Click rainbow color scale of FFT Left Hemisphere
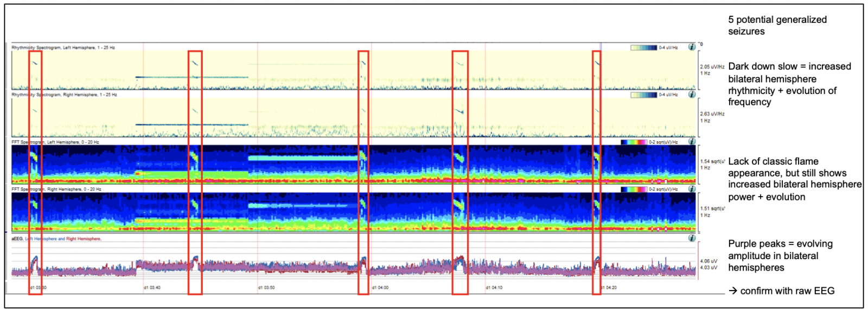Screen dimensions: 868x314 [634, 142]
